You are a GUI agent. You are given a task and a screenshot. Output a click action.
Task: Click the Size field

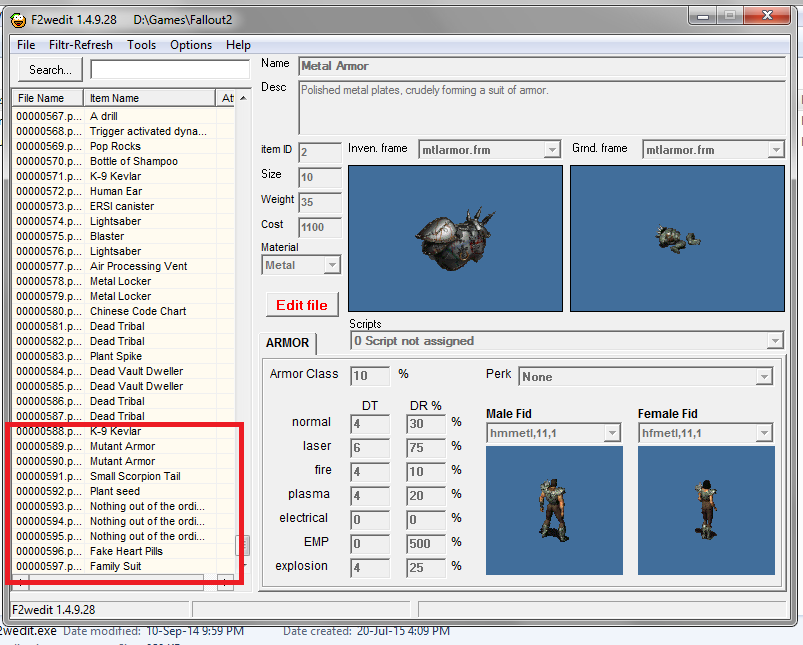click(x=320, y=177)
